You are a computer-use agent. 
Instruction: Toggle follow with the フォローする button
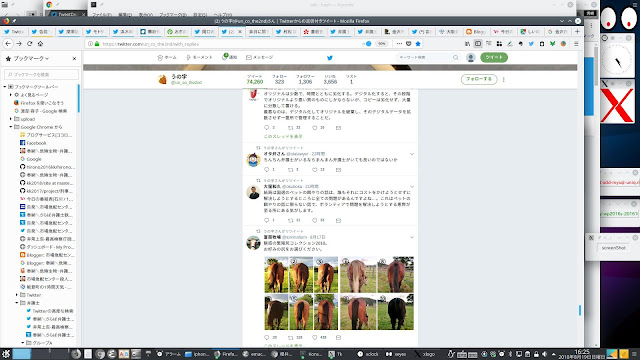point(479,79)
